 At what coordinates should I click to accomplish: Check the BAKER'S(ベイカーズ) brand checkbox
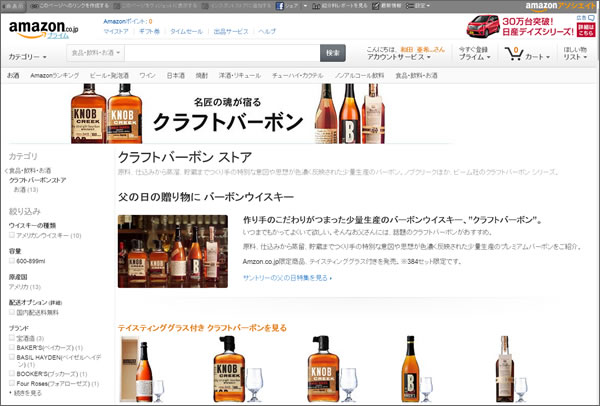[x=12, y=347]
